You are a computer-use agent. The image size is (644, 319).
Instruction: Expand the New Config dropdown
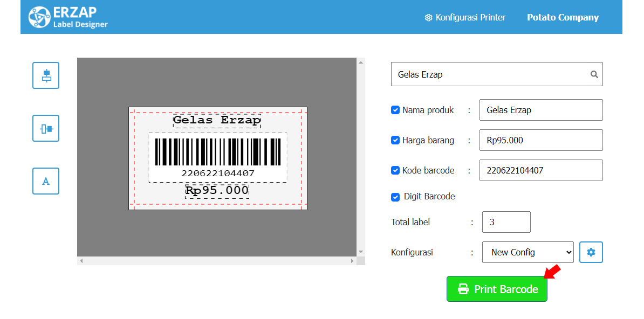(528, 252)
